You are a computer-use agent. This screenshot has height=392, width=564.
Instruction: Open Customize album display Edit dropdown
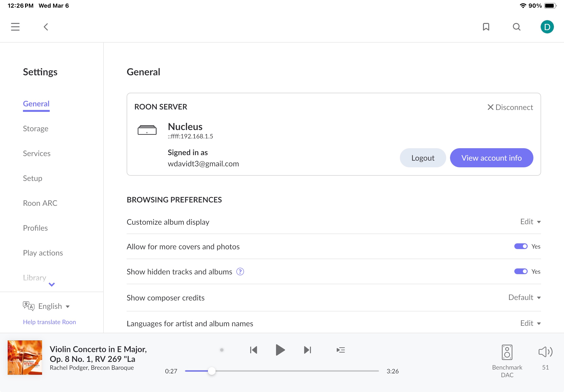[530, 222]
